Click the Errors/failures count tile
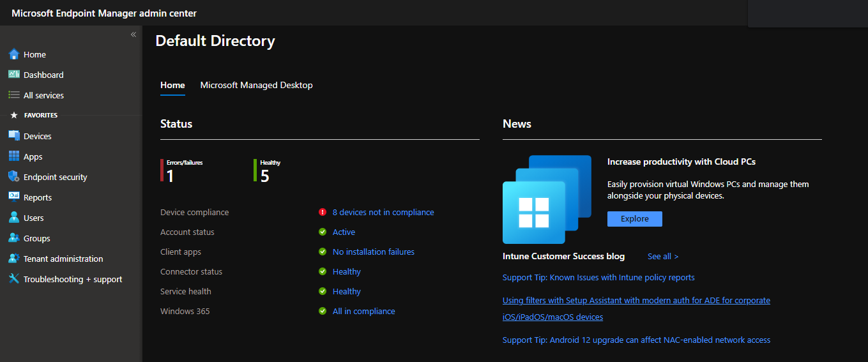This screenshot has width=868, height=362. [182, 171]
